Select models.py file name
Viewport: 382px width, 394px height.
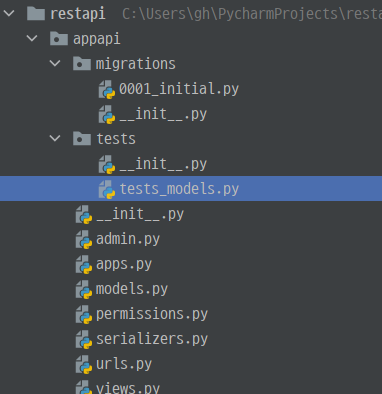tap(132, 289)
